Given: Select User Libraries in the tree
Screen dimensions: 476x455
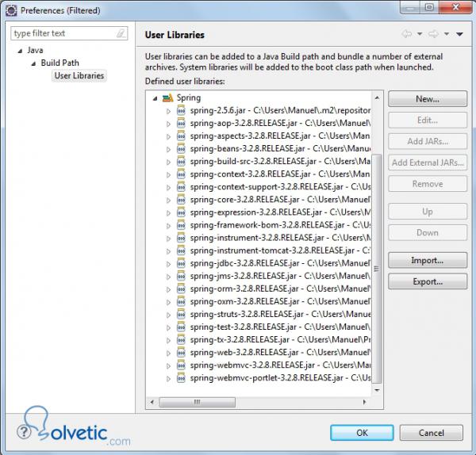Looking at the screenshot, I should [79, 75].
